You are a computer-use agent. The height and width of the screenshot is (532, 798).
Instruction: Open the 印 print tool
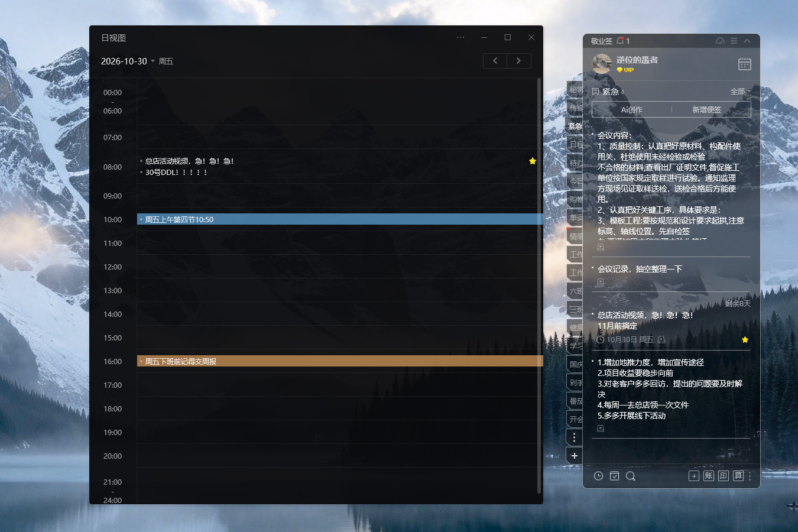pos(724,476)
